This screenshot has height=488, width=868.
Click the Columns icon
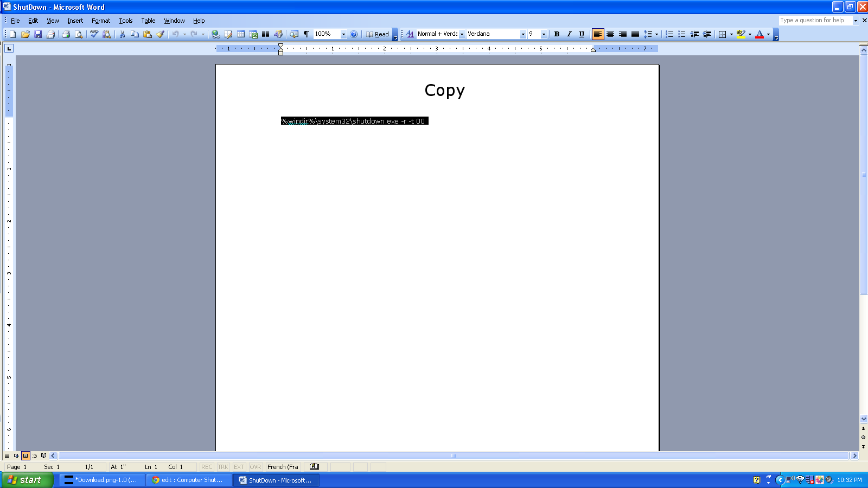click(x=266, y=34)
